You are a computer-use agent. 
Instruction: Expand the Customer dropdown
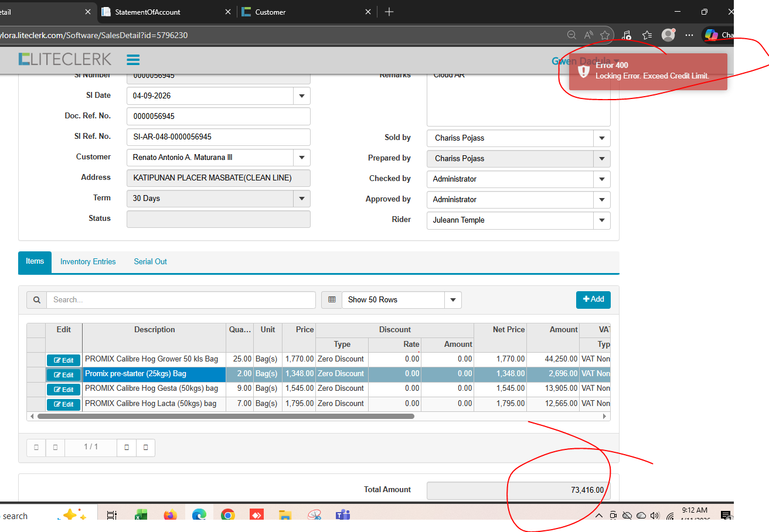click(302, 158)
